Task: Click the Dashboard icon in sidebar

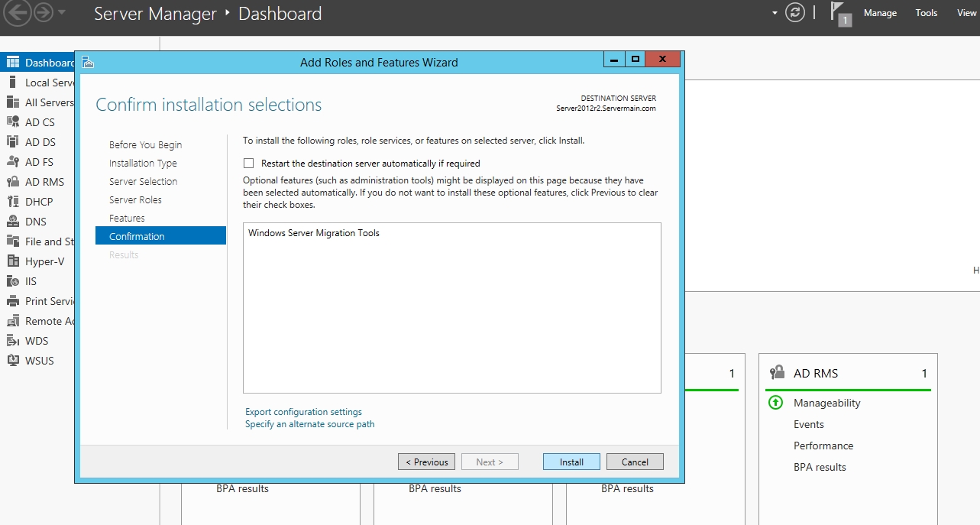Action: [13, 63]
